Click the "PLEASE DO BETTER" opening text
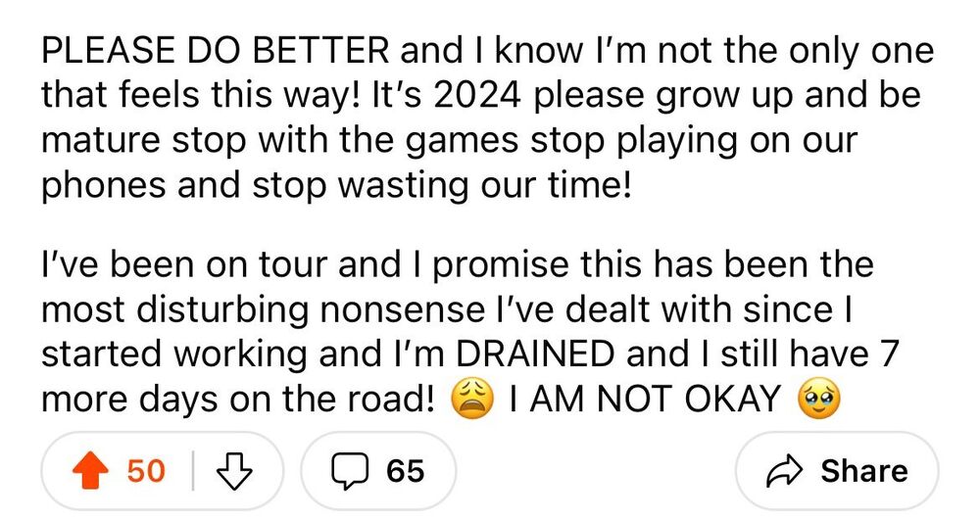Image resolution: width=980 pixels, height=521 pixels. click(219, 51)
